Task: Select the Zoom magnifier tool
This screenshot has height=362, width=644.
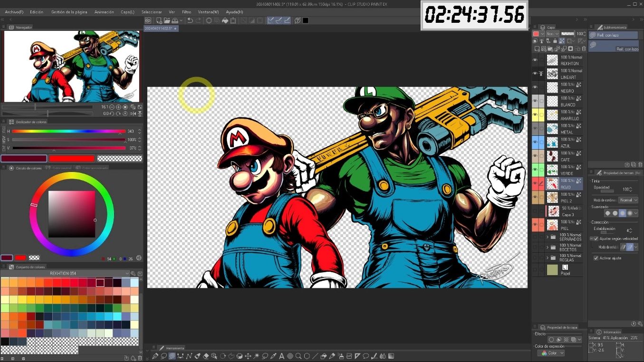Action: (x=298, y=356)
